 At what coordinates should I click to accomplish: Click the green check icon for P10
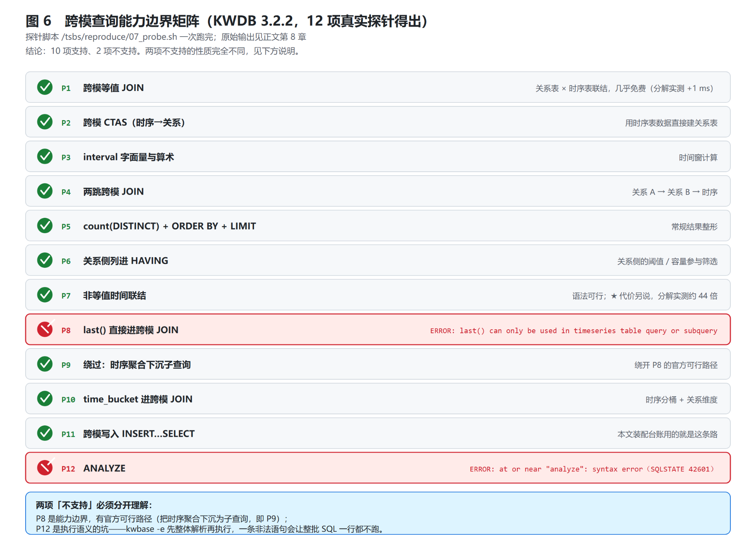(45, 399)
